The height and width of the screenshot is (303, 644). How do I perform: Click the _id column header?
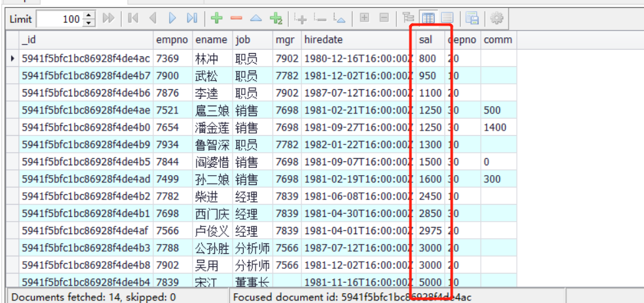86,40
